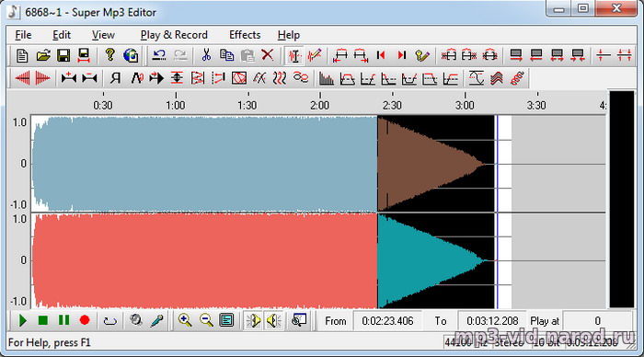Click the fit whole view icon

click(226, 320)
